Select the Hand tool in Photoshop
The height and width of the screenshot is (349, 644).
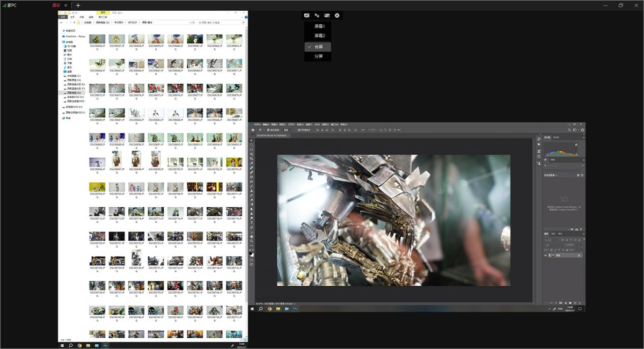pos(252,236)
